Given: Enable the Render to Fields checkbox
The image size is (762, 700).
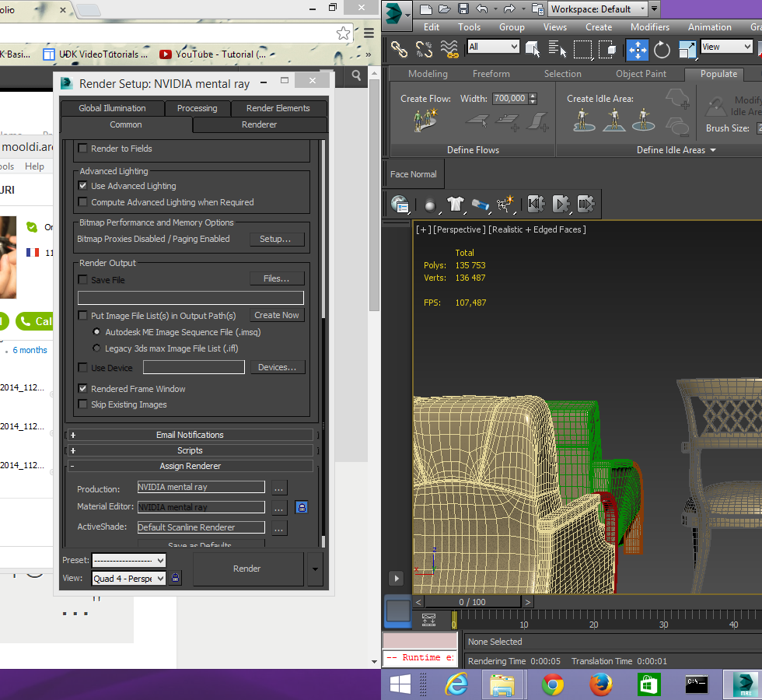Looking at the screenshot, I should (x=83, y=149).
